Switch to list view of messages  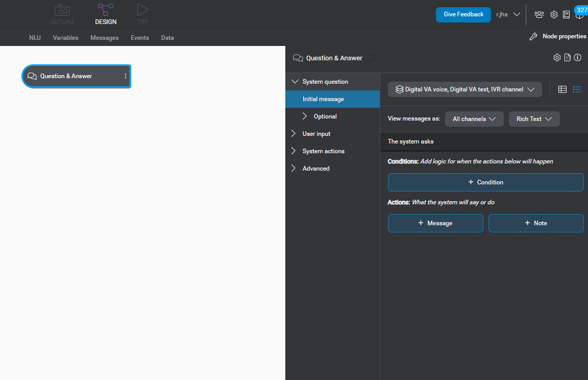click(577, 89)
